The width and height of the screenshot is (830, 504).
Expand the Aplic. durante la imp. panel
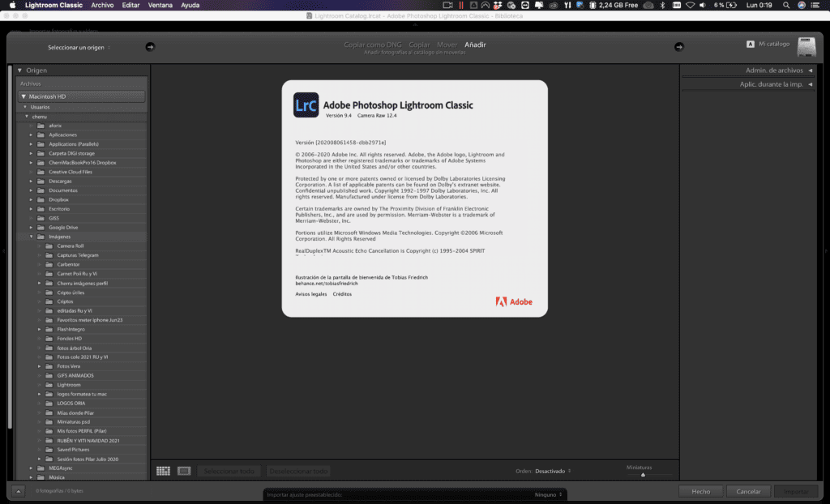[810, 84]
